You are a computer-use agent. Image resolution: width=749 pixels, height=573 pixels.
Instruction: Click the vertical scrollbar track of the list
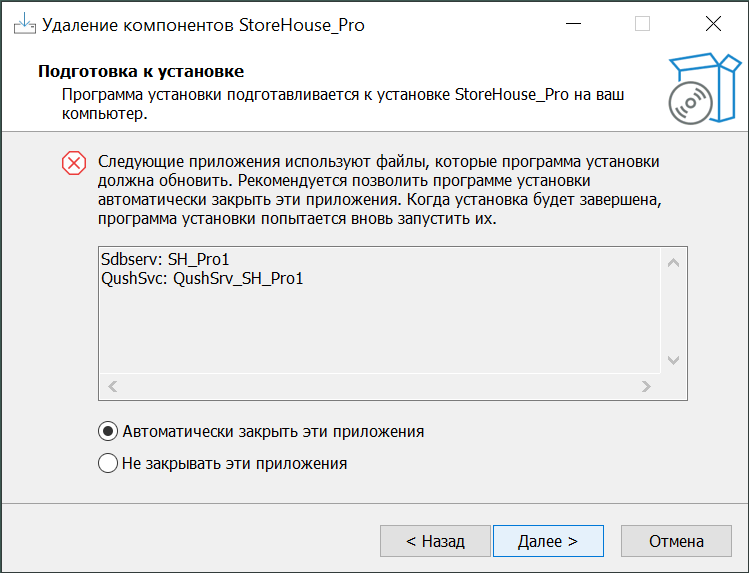pos(673,311)
